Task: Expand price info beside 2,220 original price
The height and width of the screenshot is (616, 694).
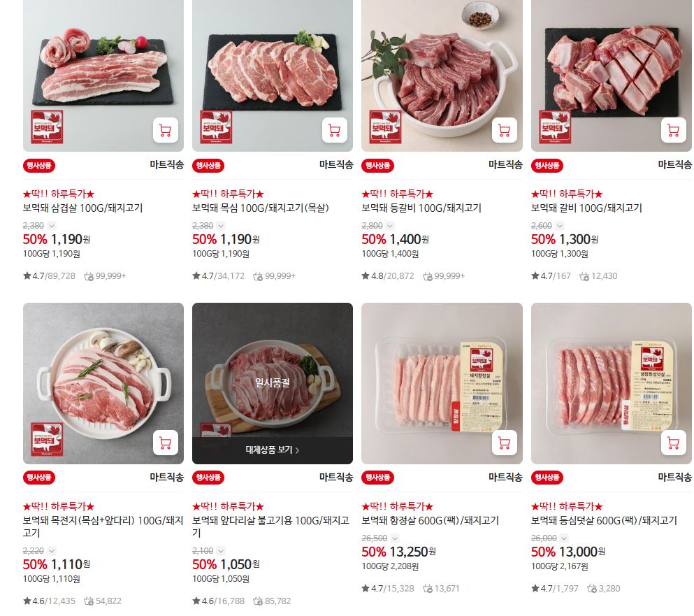Action: (51, 552)
